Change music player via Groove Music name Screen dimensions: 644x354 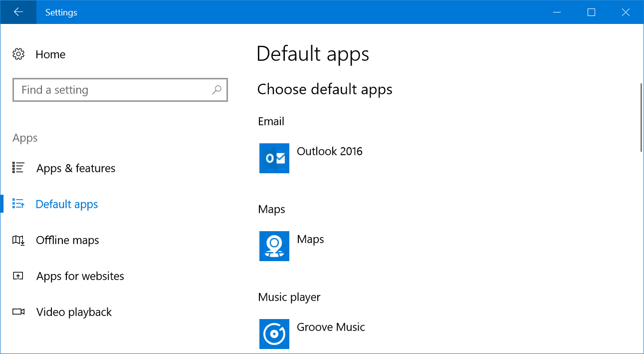coord(331,327)
